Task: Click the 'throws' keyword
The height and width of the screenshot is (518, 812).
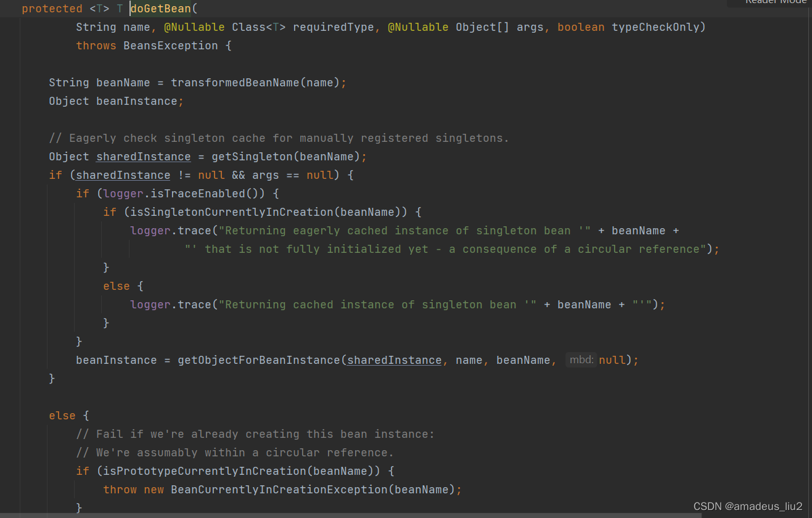Action: click(96, 46)
